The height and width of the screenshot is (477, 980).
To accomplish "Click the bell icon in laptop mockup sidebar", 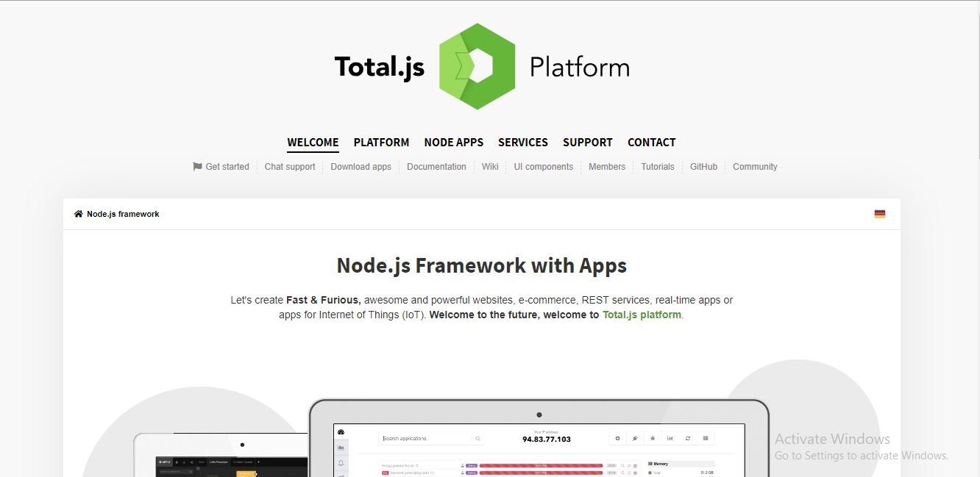I will [x=341, y=463].
